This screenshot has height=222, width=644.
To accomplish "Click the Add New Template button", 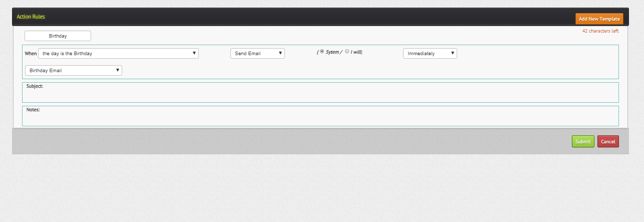I will (x=599, y=19).
